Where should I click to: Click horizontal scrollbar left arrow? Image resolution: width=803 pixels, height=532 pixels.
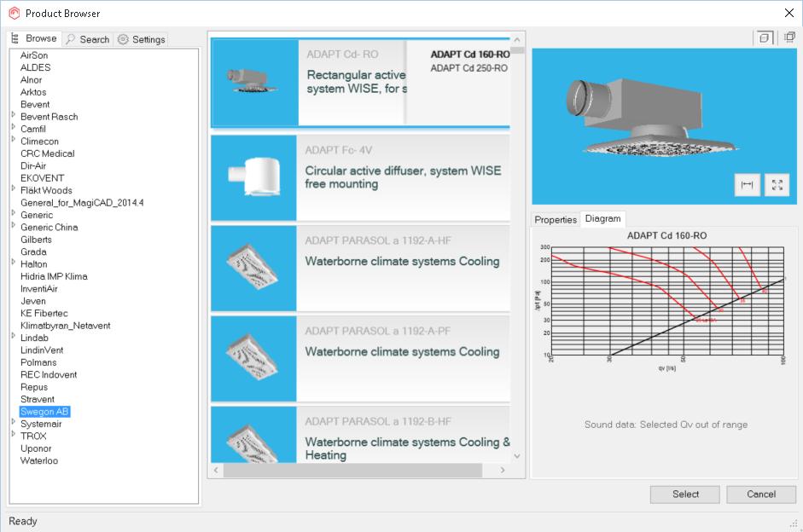point(216,470)
